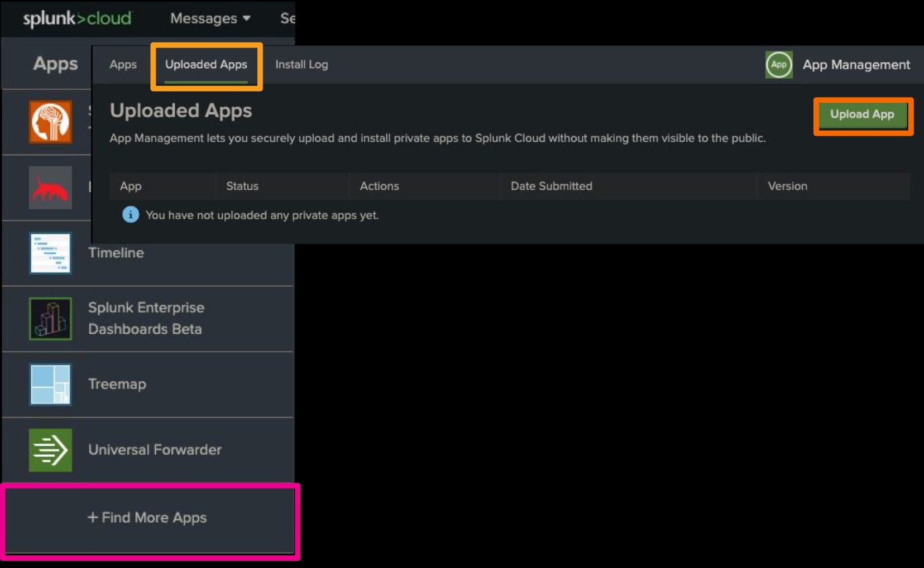The height and width of the screenshot is (568, 924).
Task: Click Find More Apps link
Action: click(147, 518)
